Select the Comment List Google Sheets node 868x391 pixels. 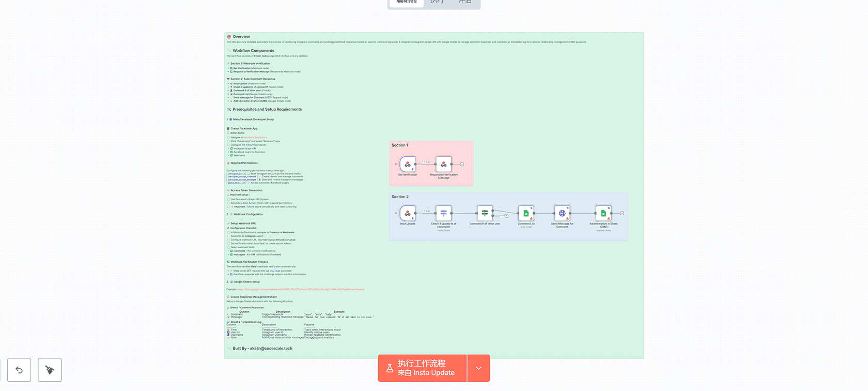pos(526,213)
